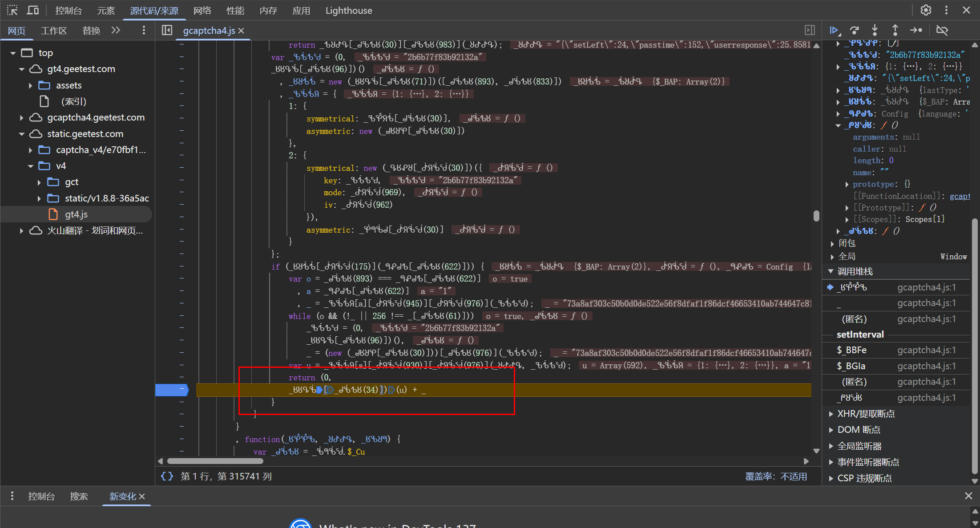Close the gcaptcha4.js editor tab
Viewport: 980px width, 528px height.
(x=241, y=31)
